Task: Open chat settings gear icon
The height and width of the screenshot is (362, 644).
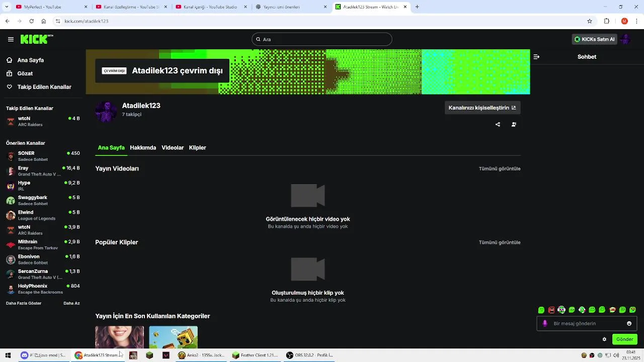Action: (604, 339)
